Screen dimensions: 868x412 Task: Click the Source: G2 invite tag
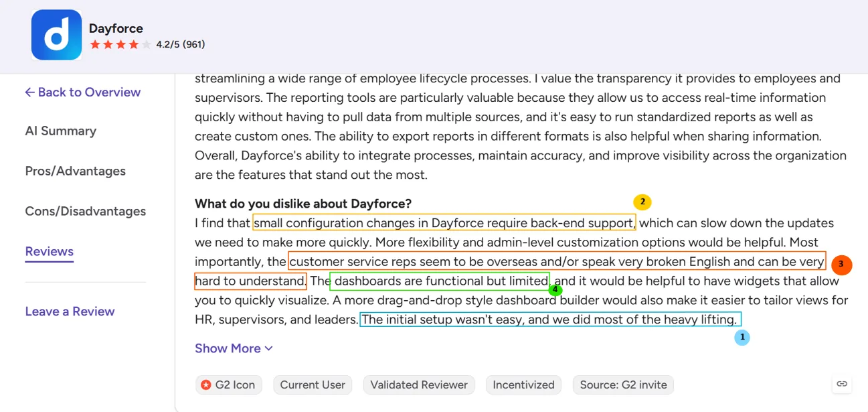(623, 385)
